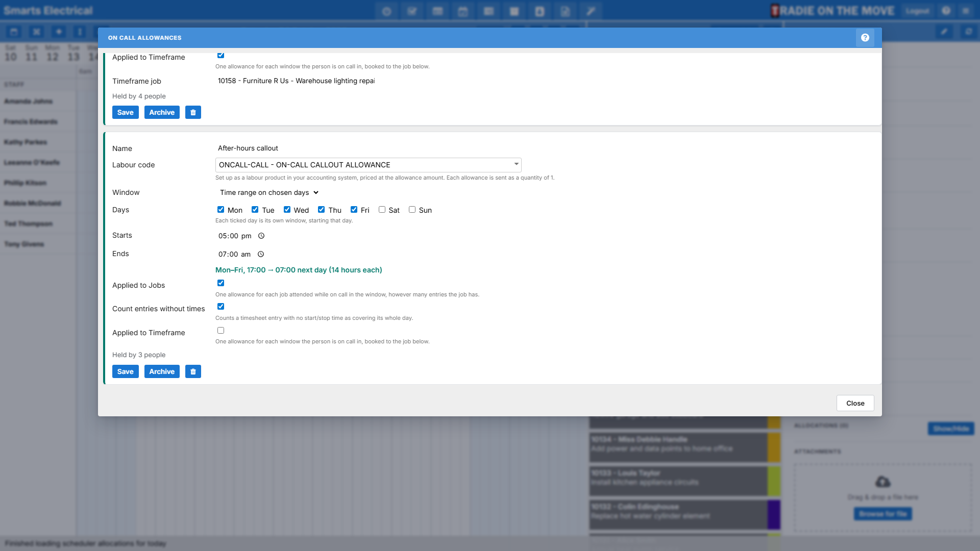The image size is (980, 551).
Task: Expand the Window 'Time range on chosen days' select
Action: pos(269,192)
